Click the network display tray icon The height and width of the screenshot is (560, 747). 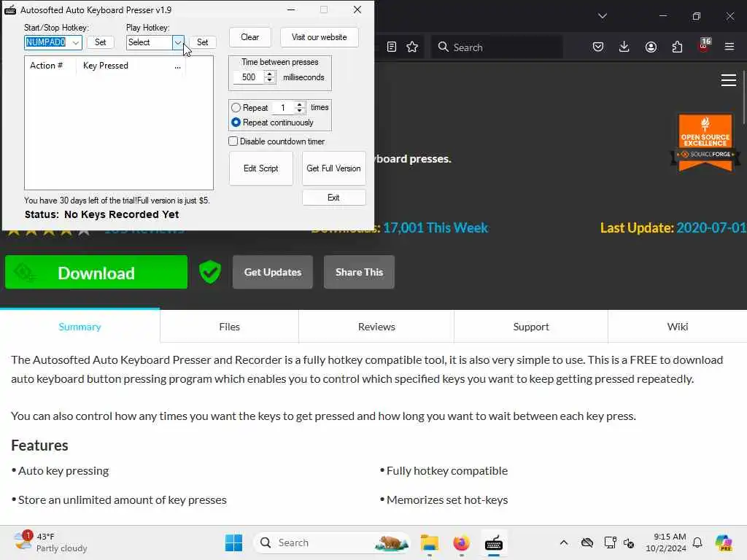pos(610,542)
